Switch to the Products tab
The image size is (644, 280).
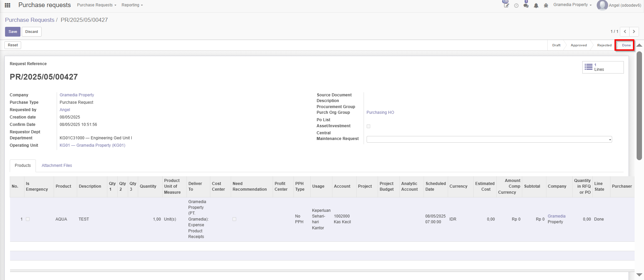[x=23, y=166]
